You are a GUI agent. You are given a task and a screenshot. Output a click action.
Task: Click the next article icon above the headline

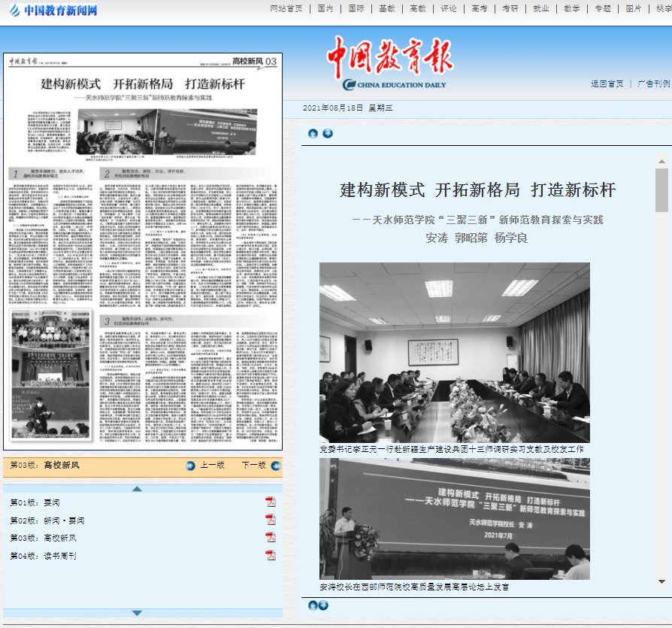point(328,134)
